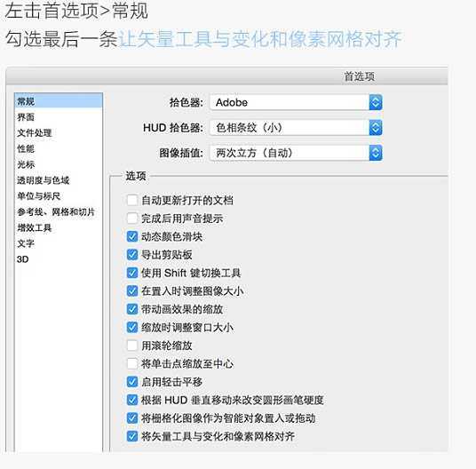Screen dimensions: 476x469
Task: Open the 增效工具 category
Action: click(x=59, y=227)
